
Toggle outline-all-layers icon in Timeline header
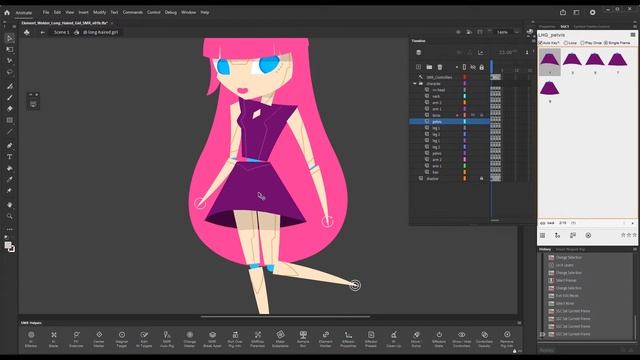pyautogui.click(x=464, y=67)
